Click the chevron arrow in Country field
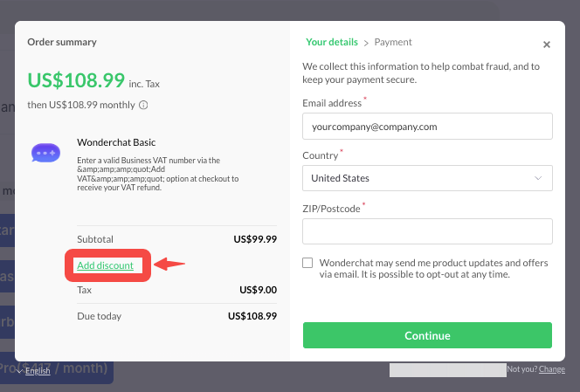This screenshot has width=580, height=392. pyautogui.click(x=537, y=178)
